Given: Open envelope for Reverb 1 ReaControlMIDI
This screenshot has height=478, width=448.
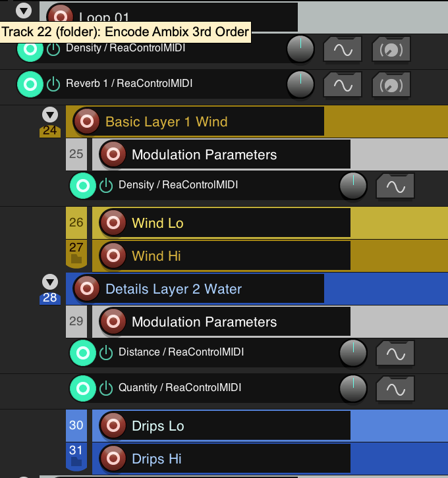Looking at the screenshot, I should pyautogui.click(x=343, y=84).
